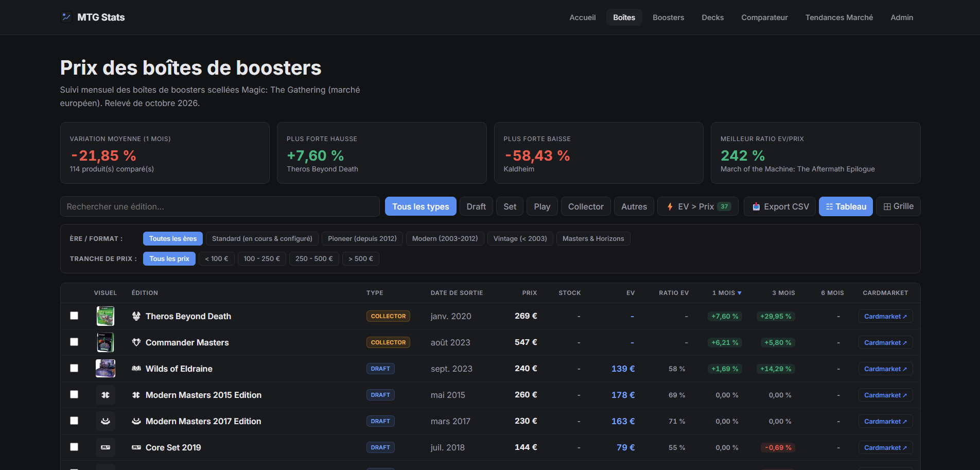Check the Modern Masters 2015 Edition checkbox
The height and width of the screenshot is (470, 980).
coord(74,394)
